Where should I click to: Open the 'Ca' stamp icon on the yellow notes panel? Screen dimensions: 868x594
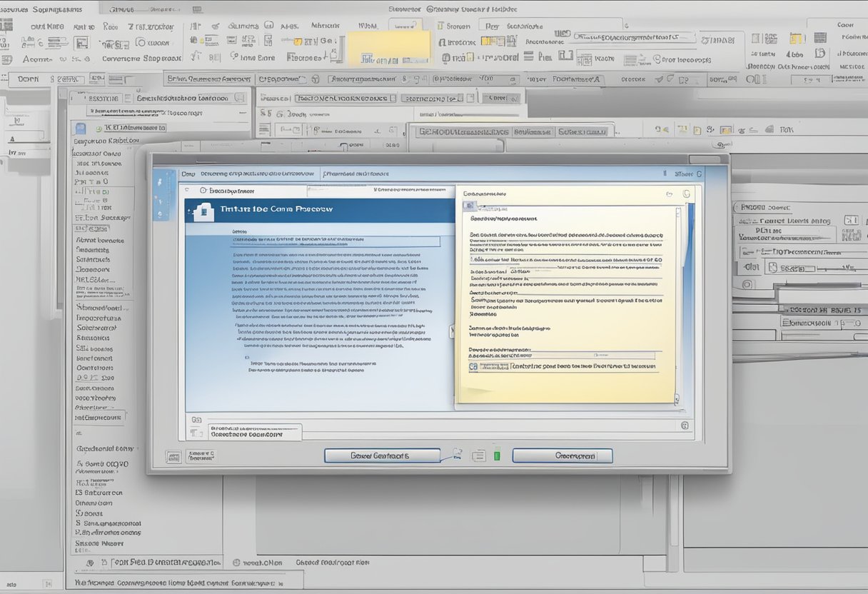point(472,367)
